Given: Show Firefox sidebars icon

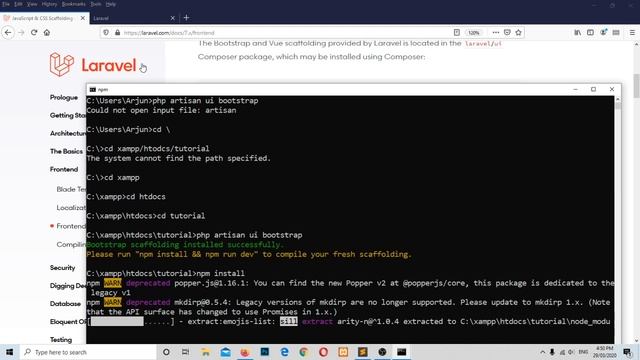Looking at the screenshot, I should click(590, 33).
